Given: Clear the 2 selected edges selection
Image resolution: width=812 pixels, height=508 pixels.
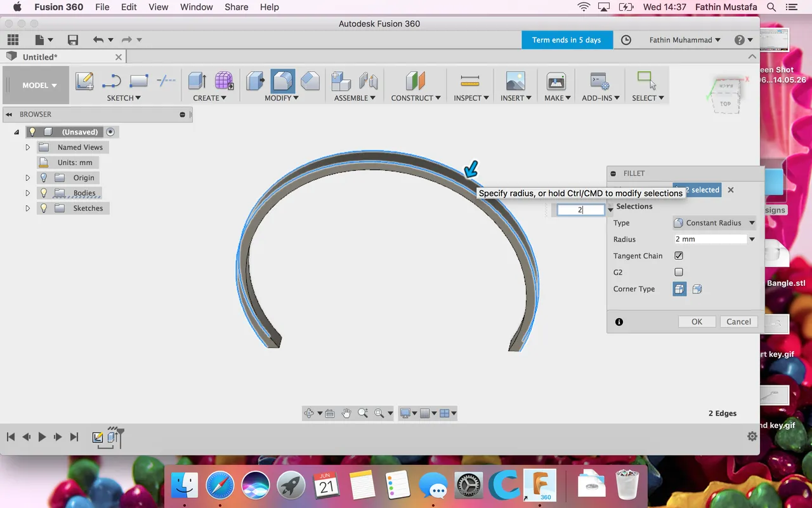Looking at the screenshot, I should (731, 190).
